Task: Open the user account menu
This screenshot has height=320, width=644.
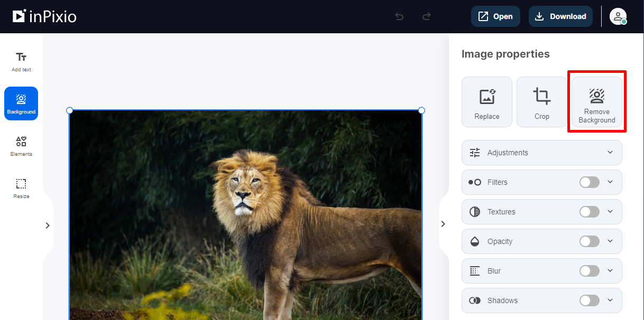Action: tap(618, 16)
